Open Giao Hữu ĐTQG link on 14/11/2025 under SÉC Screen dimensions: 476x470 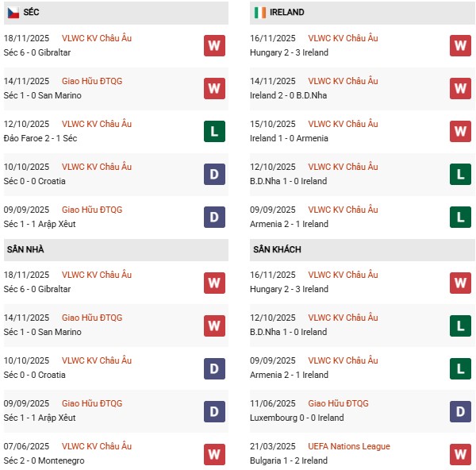click(92, 81)
